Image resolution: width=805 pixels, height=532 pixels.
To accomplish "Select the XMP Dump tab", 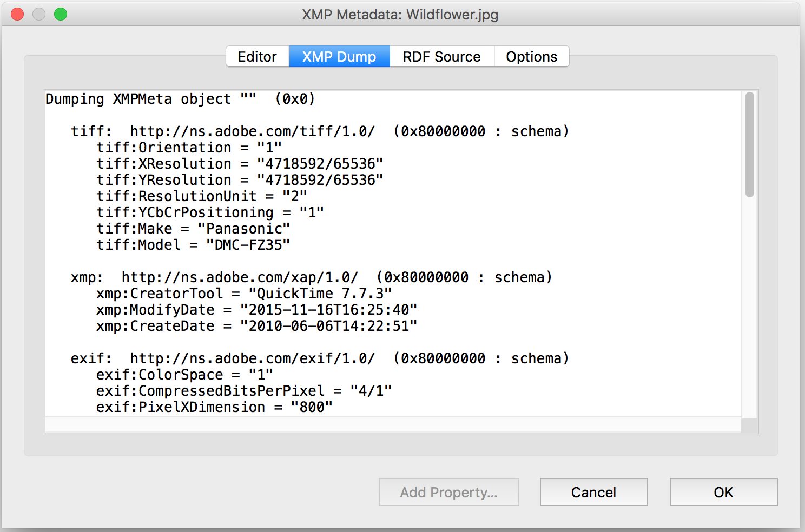I will (339, 57).
